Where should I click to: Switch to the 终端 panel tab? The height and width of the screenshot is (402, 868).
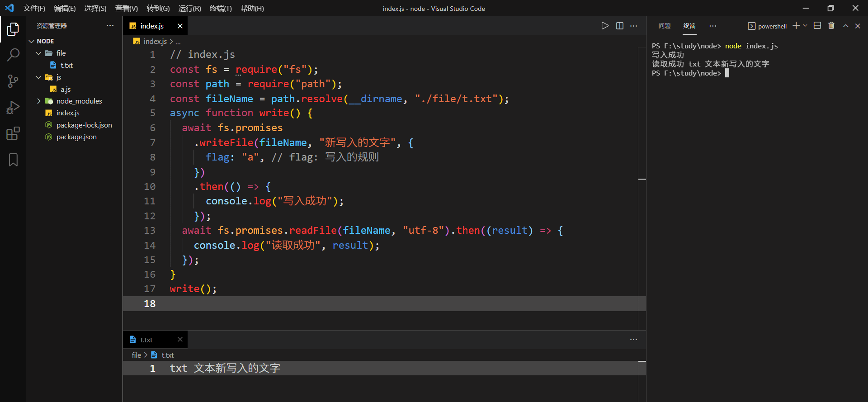689,26
